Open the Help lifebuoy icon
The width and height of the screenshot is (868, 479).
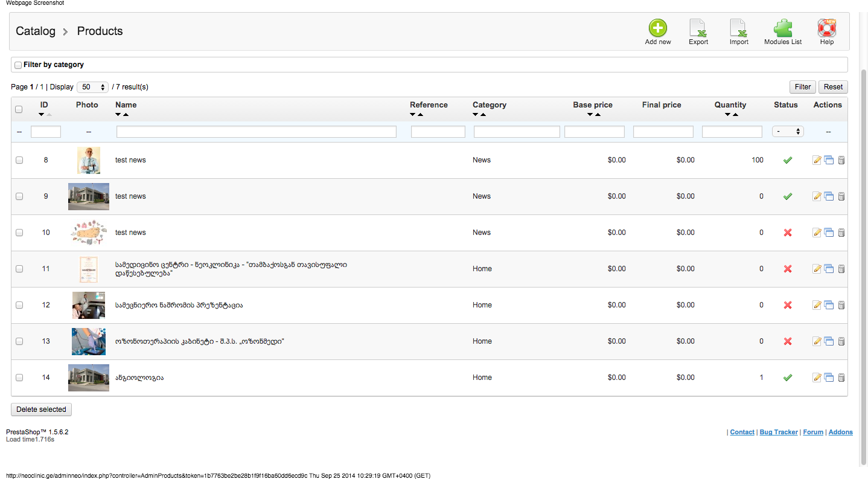[x=826, y=29]
